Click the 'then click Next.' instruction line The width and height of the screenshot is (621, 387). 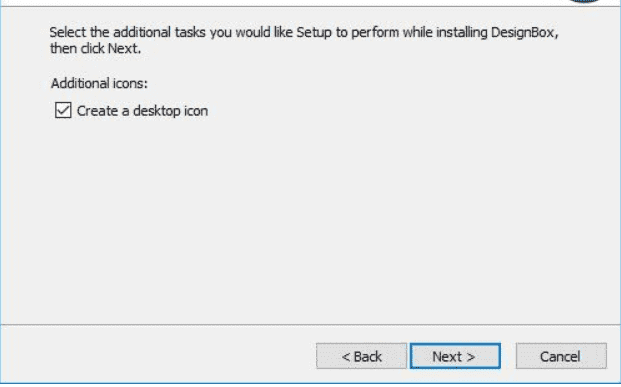(x=95, y=49)
